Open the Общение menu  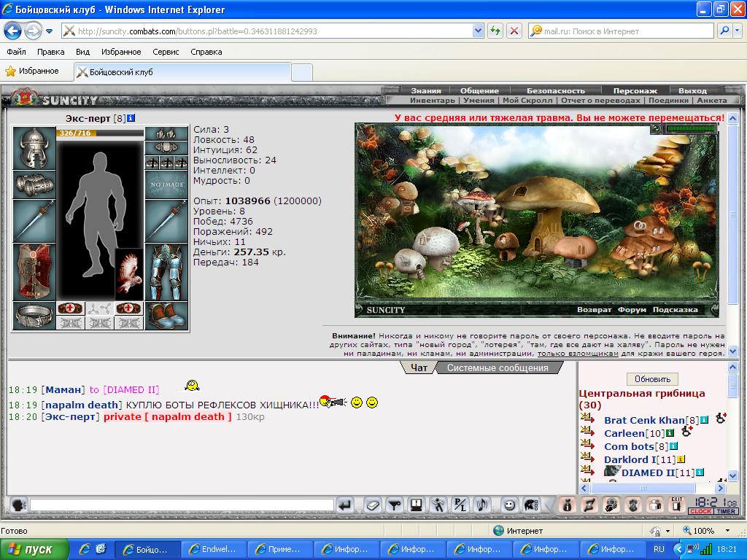click(x=479, y=90)
